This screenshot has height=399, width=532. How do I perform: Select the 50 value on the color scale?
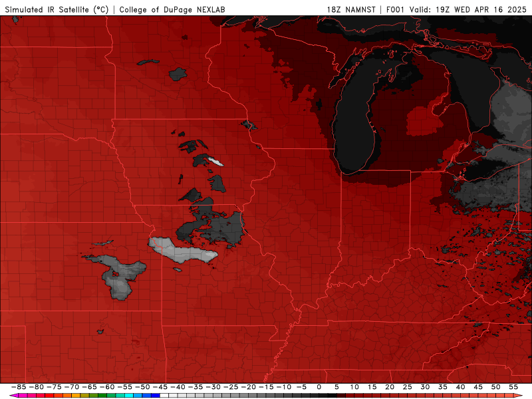click(495, 387)
